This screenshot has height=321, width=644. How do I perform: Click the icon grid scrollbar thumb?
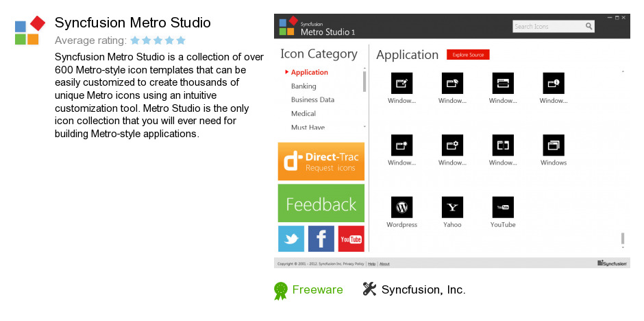click(623, 239)
